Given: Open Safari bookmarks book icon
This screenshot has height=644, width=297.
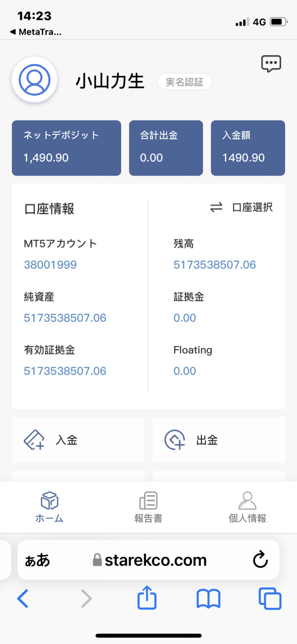Looking at the screenshot, I should pyautogui.click(x=208, y=599).
